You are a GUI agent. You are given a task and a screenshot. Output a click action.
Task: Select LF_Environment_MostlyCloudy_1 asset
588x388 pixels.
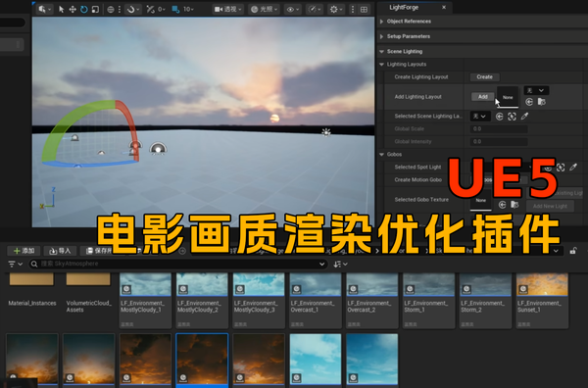pyautogui.click(x=145, y=301)
